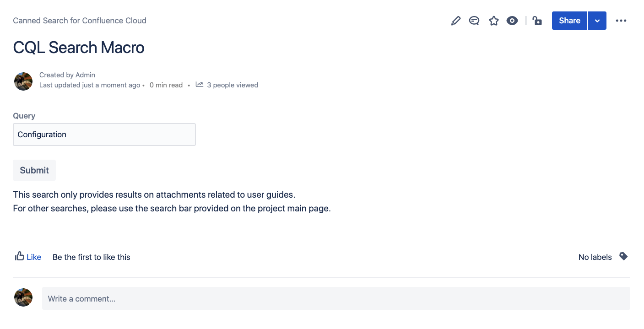Click the label tag icon
Image resolution: width=644 pixels, height=329 pixels.
pyautogui.click(x=623, y=256)
